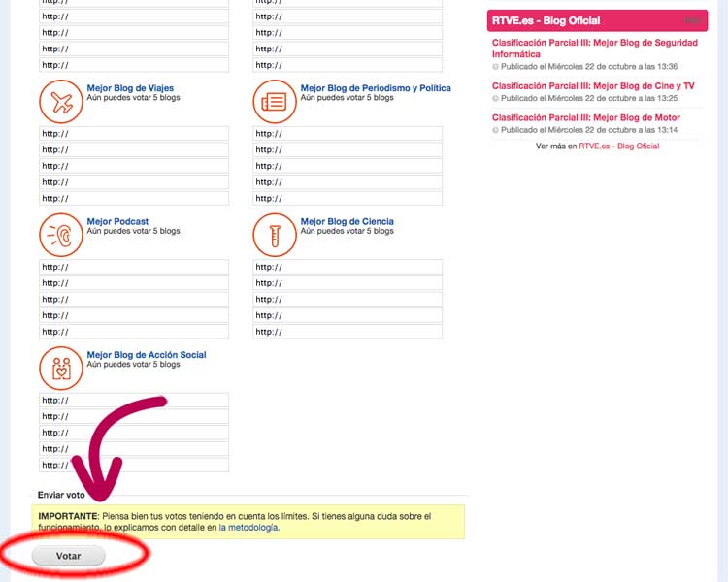Viewport: 728px width, 582px height.
Task: Open the Mejor Podcast title link
Action: pyautogui.click(x=117, y=221)
